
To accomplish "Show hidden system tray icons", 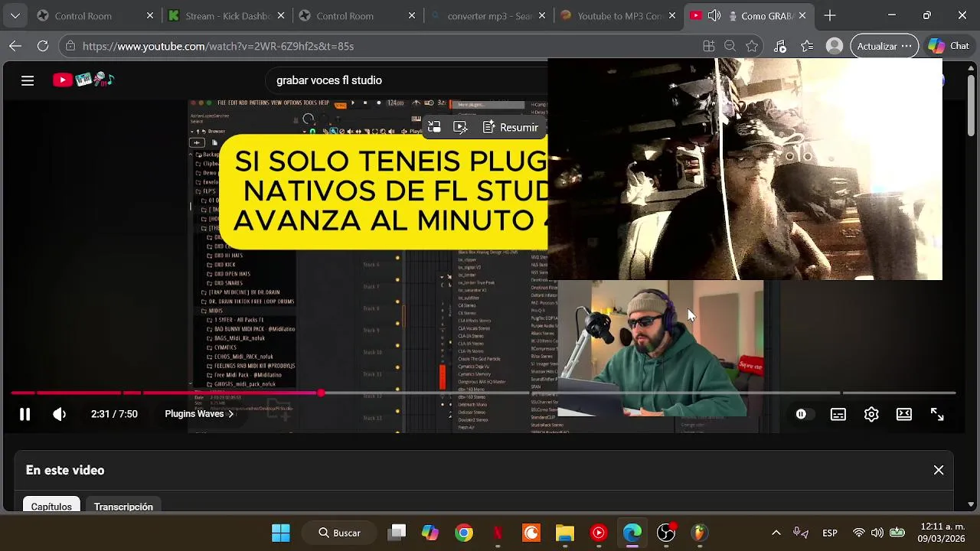I will tap(776, 533).
